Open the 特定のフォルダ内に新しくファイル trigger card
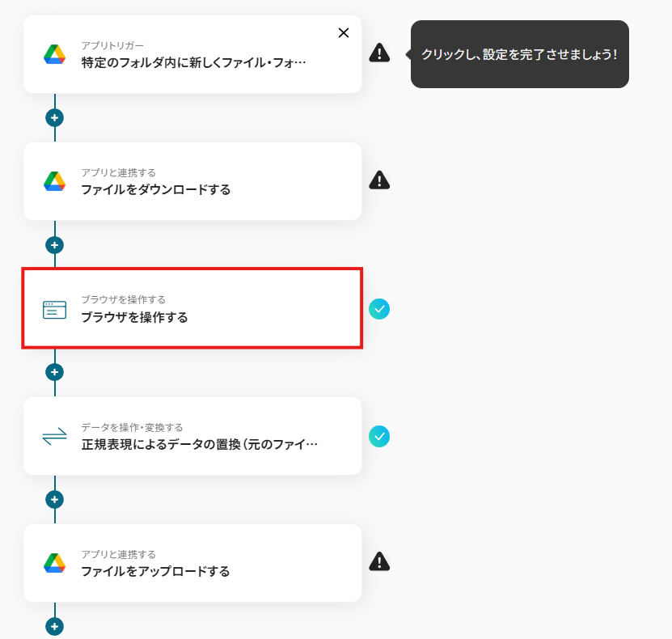 [192, 54]
